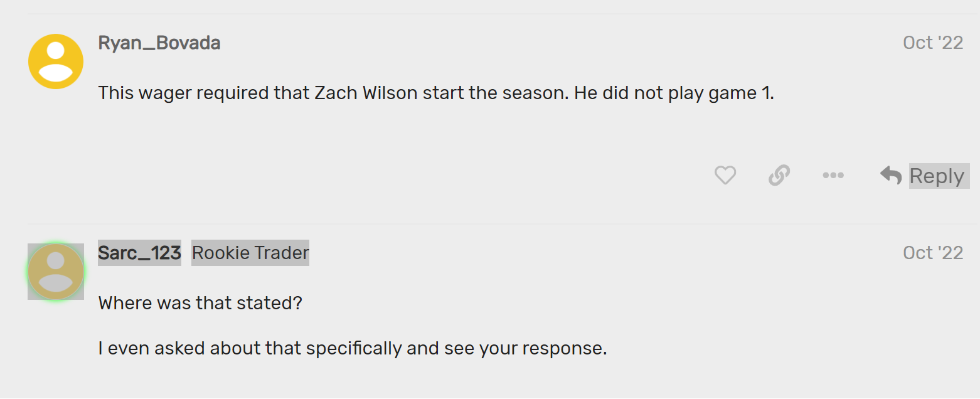Image resolution: width=980 pixels, height=399 pixels.
Task: Click the reply arrow icon
Action: tap(891, 175)
